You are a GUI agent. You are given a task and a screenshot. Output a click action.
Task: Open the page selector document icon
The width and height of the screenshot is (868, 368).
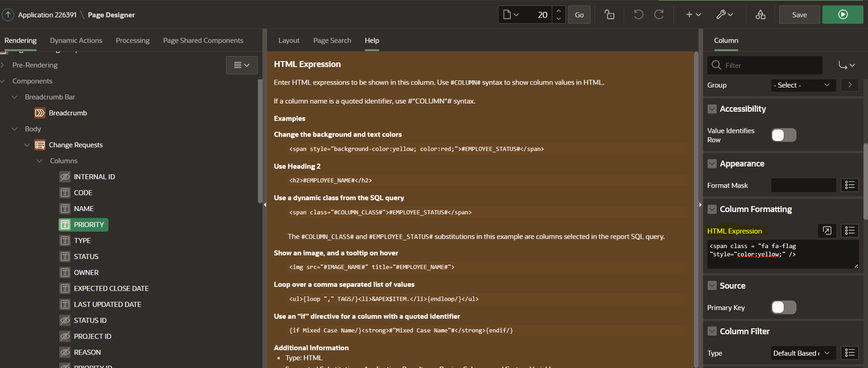point(511,15)
